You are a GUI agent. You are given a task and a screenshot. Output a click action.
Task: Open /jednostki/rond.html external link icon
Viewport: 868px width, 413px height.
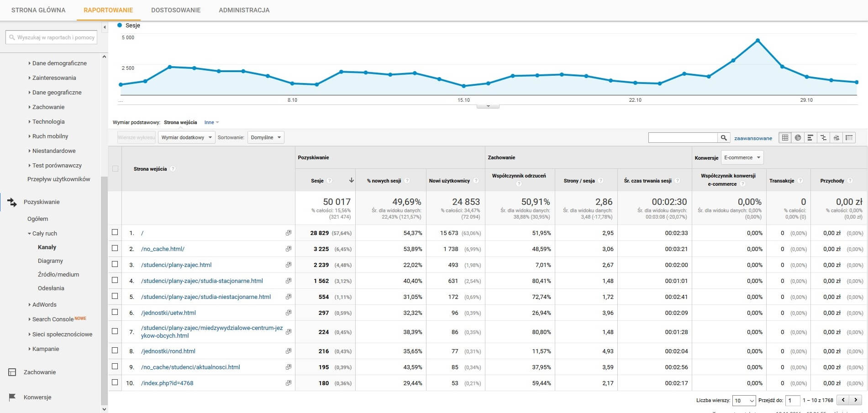(x=289, y=351)
